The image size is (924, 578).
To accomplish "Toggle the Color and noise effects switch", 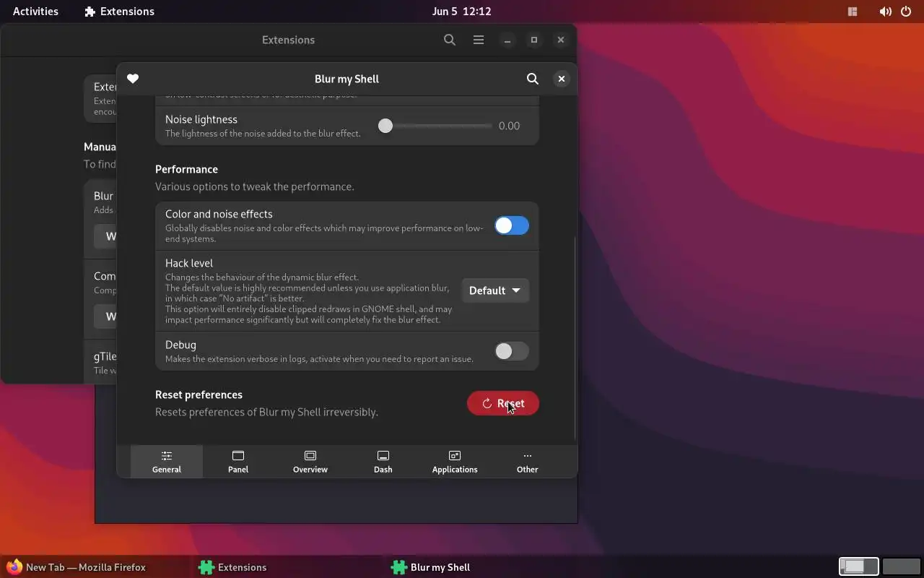I will point(512,225).
